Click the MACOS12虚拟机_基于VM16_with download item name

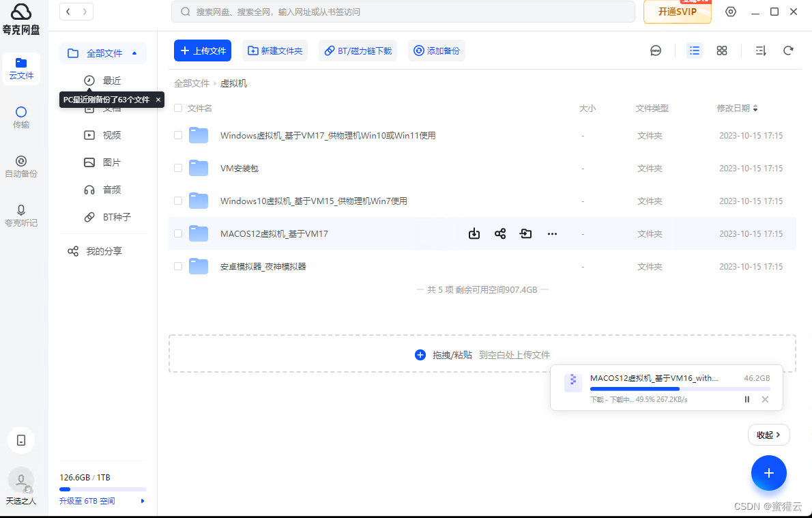654,378
